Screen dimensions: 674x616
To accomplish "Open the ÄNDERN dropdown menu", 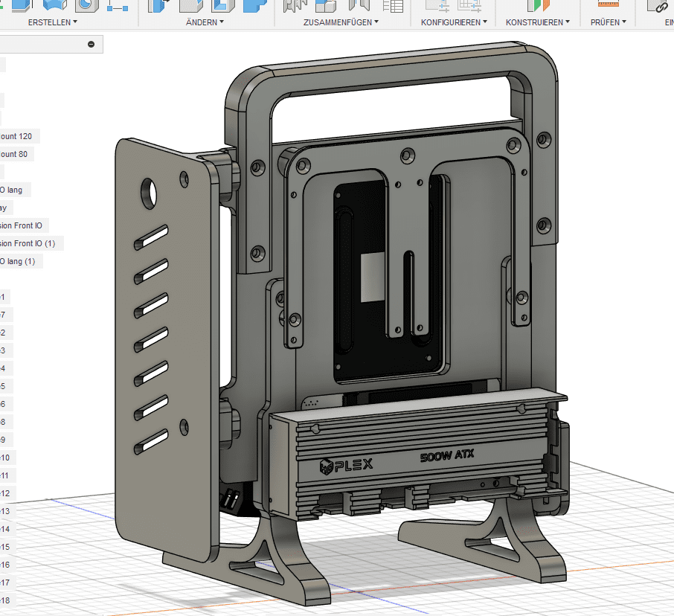I will (205, 22).
